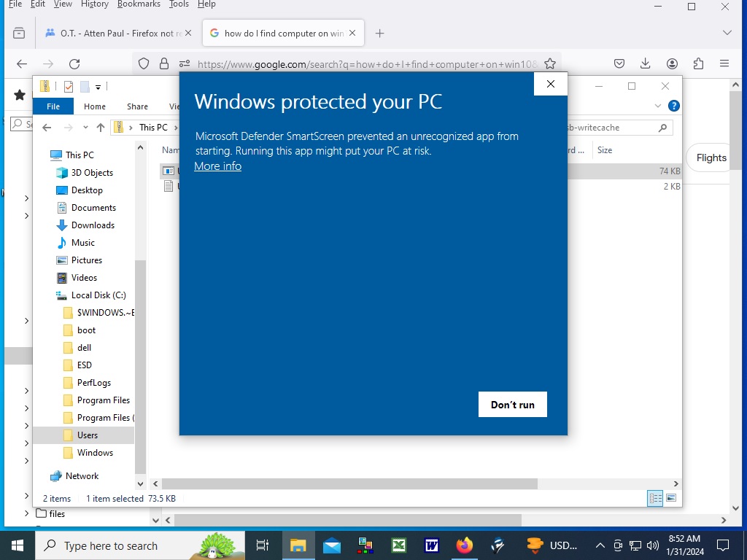Click the Don't run button
This screenshot has width=747, height=560.
click(x=513, y=404)
